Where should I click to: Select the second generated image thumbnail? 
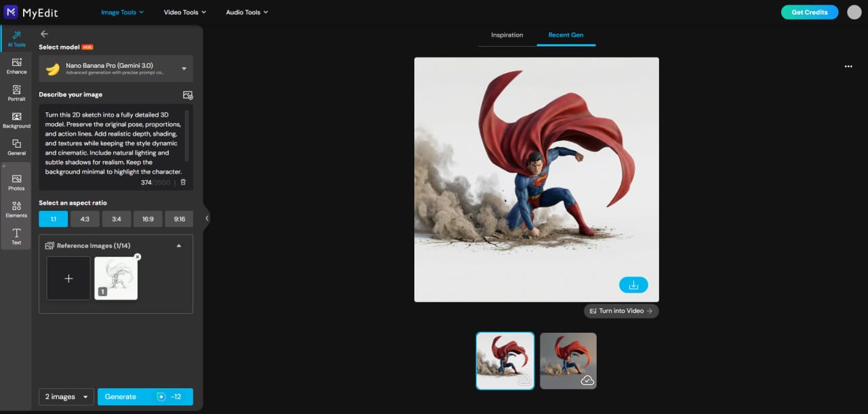pyautogui.click(x=568, y=360)
